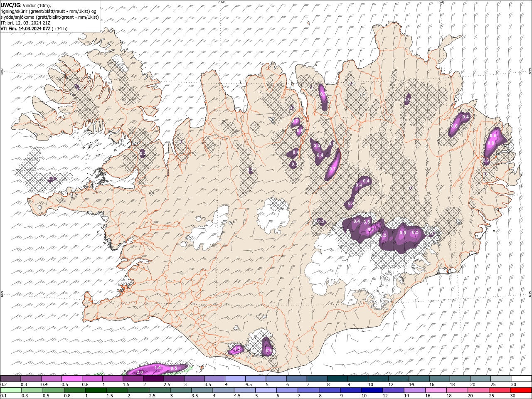Click the '20W' longitude label at the top edge
This screenshot has height=399, width=532.
pyautogui.click(x=221, y=2)
